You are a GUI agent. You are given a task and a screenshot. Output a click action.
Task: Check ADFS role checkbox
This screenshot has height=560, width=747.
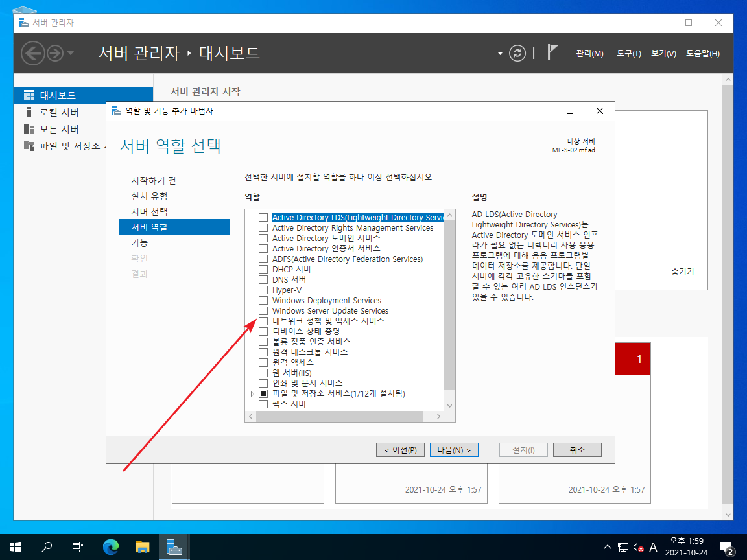pos(263,259)
